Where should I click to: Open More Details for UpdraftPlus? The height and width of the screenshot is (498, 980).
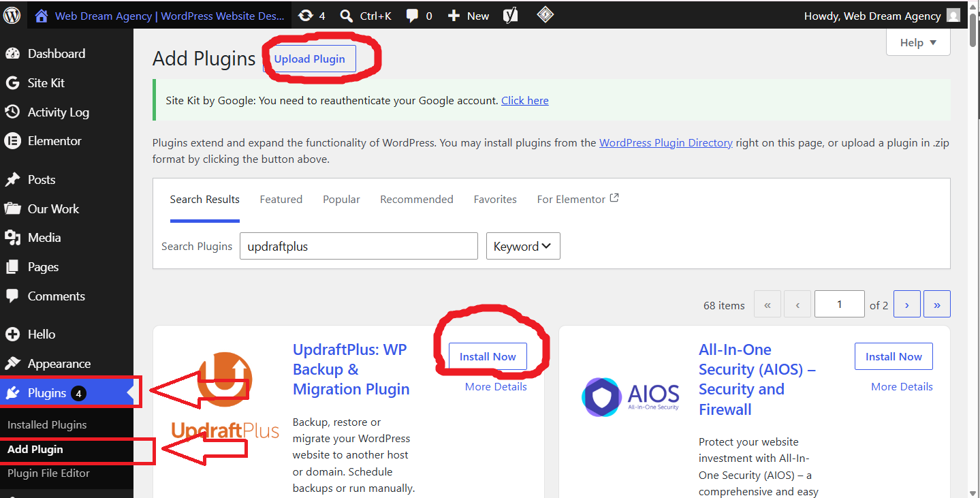coord(496,386)
